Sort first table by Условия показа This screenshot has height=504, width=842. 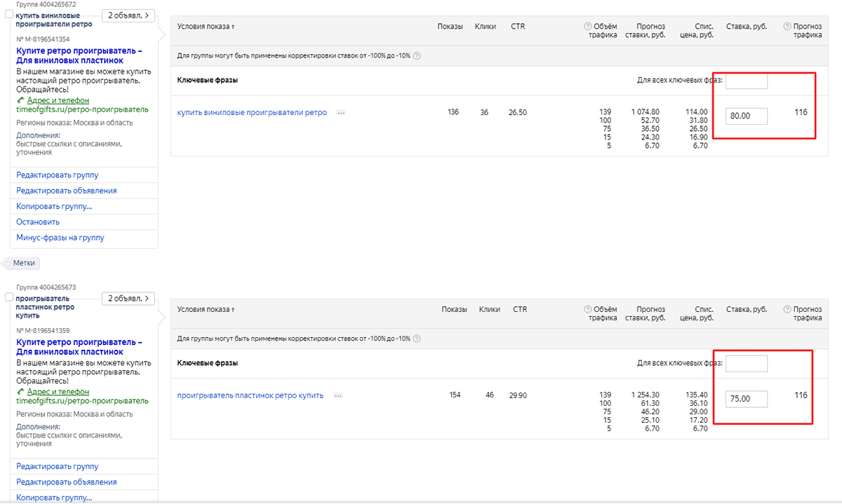tap(206, 27)
